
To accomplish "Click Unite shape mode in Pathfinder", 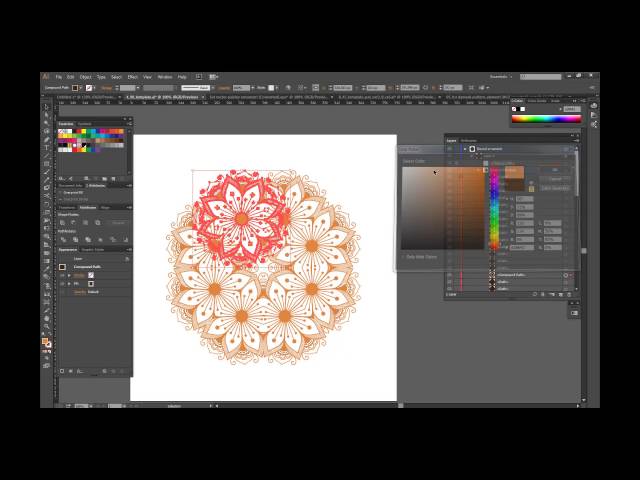I will (x=63, y=222).
